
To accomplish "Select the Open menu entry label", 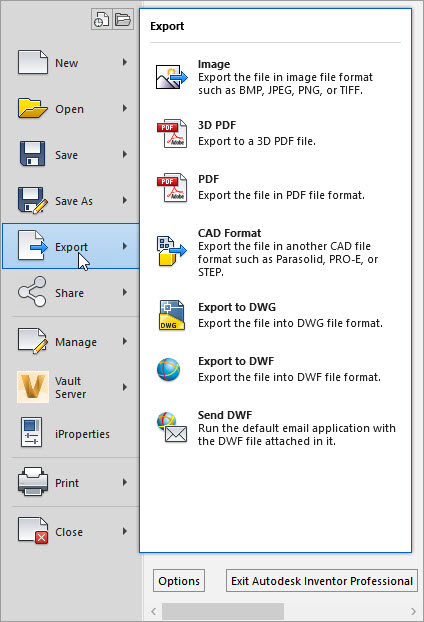I will click(69, 109).
